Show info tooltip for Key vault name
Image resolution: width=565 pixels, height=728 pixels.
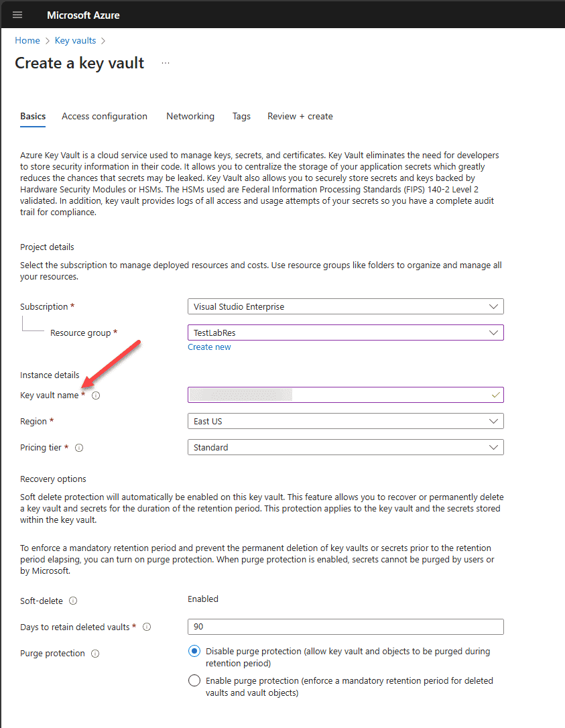pos(96,396)
